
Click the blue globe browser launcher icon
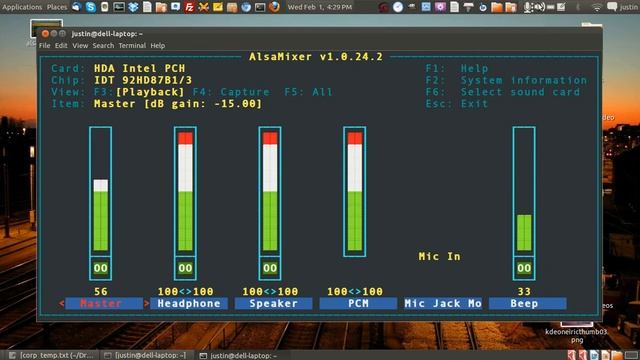pyautogui.click(x=246, y=7)
